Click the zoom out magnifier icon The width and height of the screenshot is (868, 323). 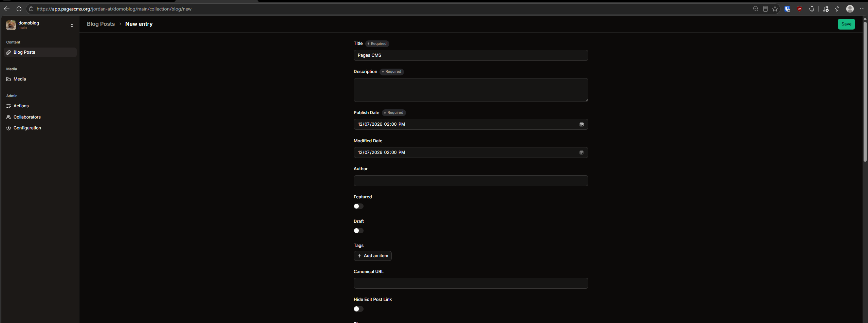(x=756, y=9)
